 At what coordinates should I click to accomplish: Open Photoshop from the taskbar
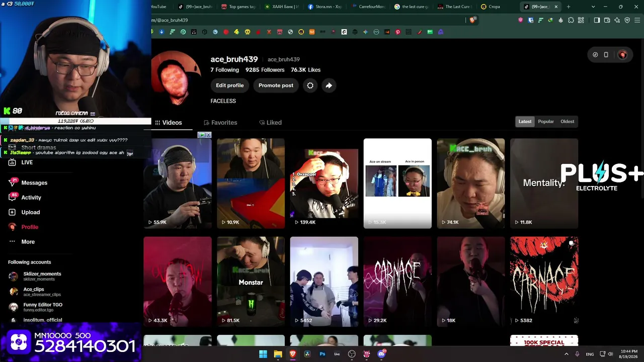tap(323, 354)
